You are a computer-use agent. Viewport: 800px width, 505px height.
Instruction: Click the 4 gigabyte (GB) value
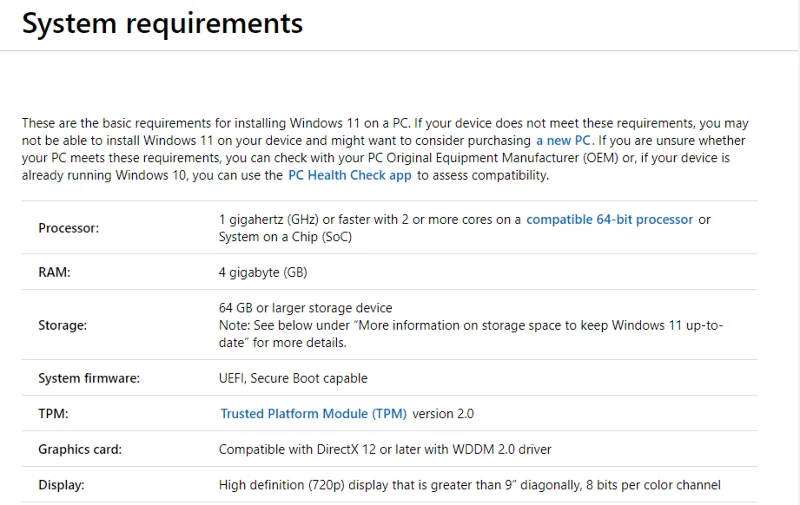coord(262,272)
